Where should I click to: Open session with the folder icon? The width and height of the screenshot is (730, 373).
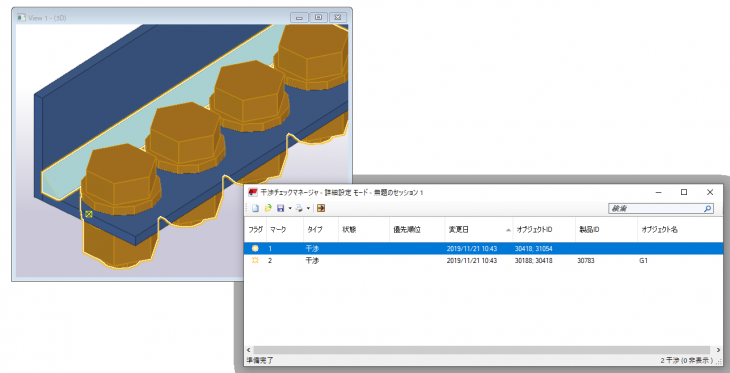[x=268, y=209]
